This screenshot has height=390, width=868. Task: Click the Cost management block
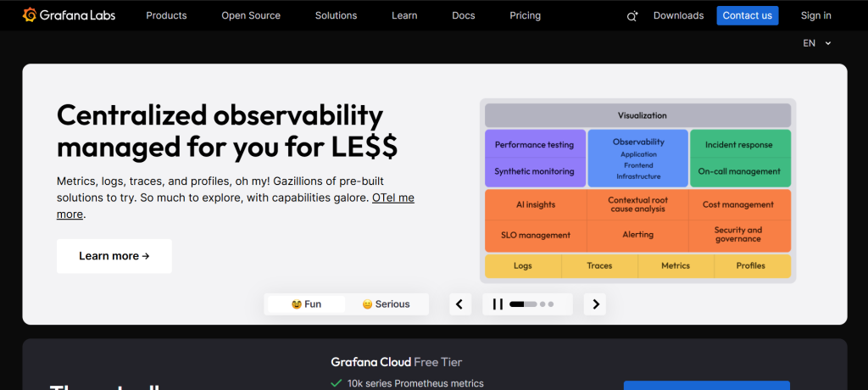point(739,204)
